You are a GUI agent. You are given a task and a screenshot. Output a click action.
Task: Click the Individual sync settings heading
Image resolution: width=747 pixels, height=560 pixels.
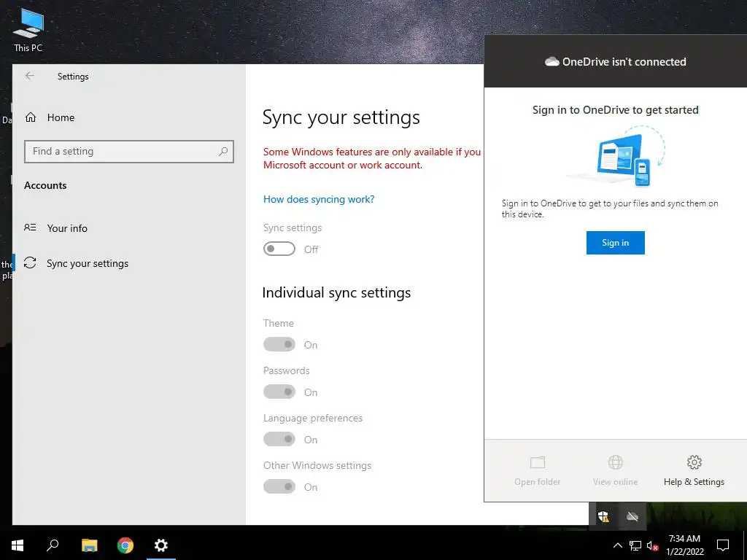pos(336,292)
